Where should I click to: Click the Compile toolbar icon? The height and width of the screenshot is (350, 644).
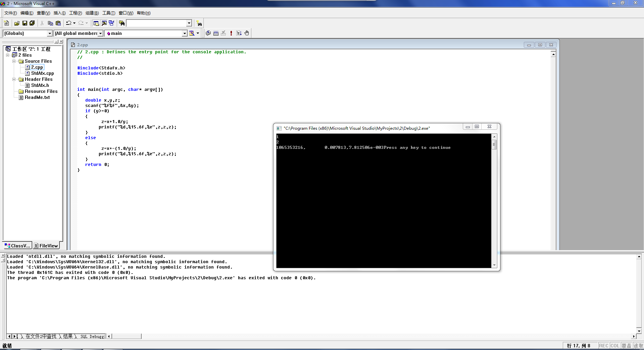point(208,33)
